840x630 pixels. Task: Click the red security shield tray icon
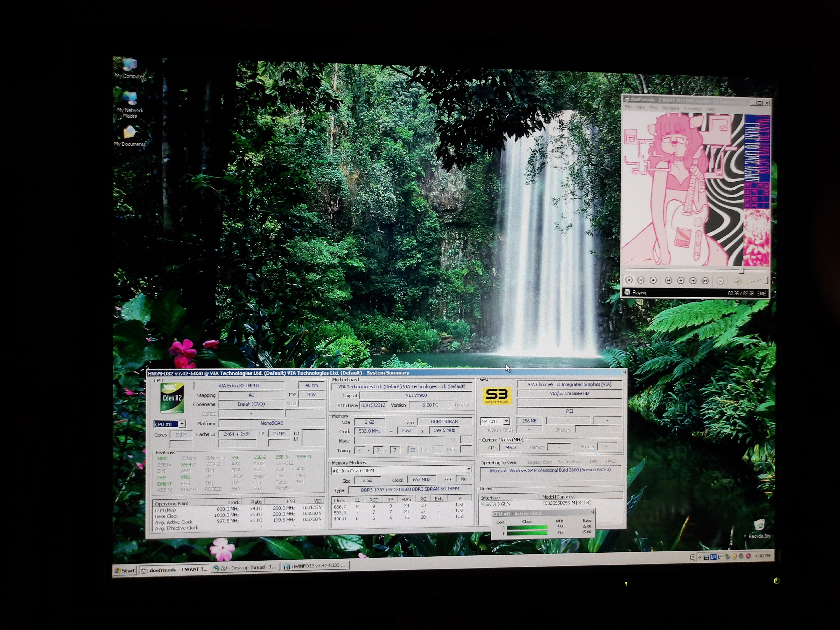click(748, 556)
